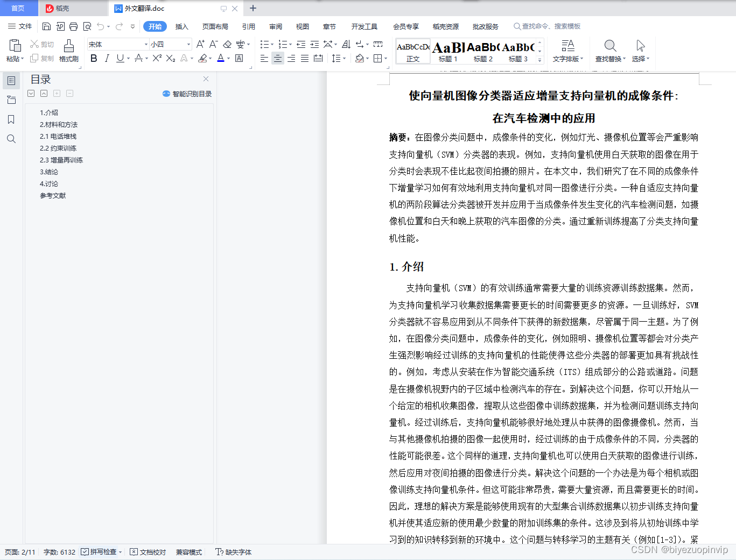Expand the styles gallery more arrow
The width and height of the screenshot is (736, 560).
[x=540, y=60]
